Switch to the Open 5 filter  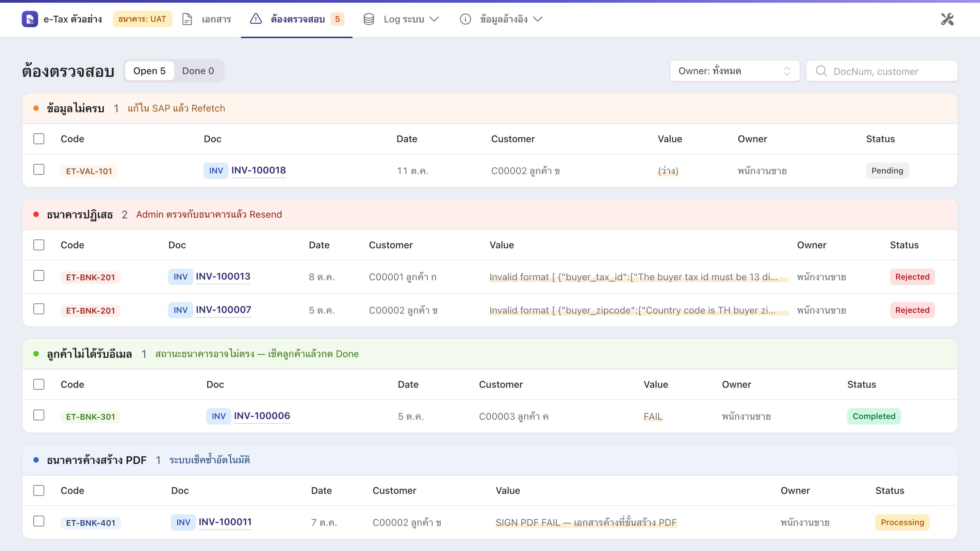[x=149, y=71]
